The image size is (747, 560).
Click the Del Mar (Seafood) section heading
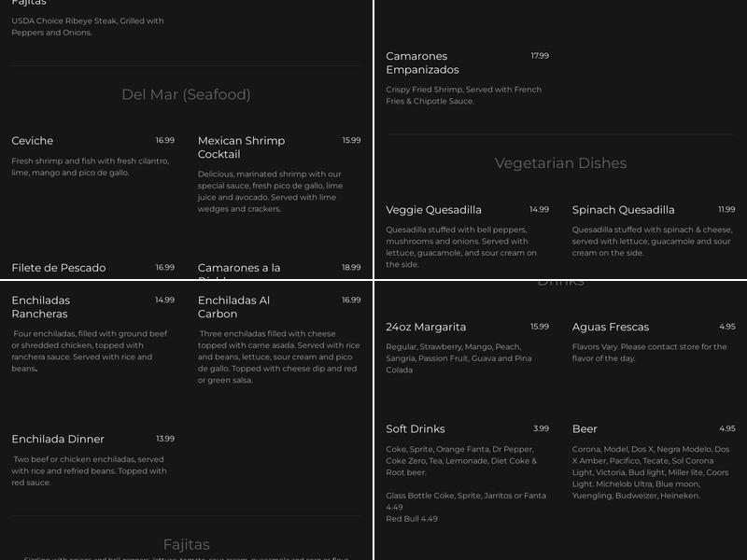(x=186, y=94)
